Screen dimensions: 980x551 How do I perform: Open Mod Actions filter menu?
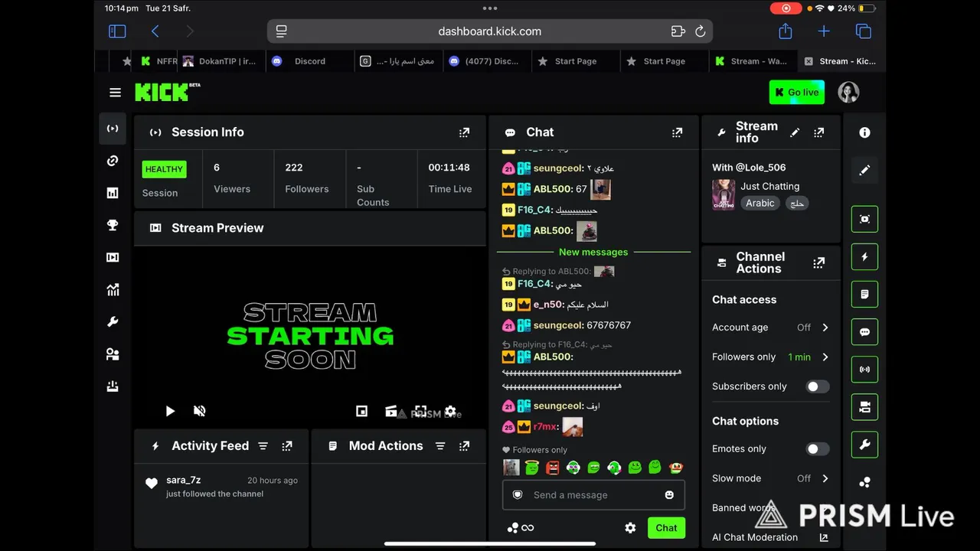440,446
